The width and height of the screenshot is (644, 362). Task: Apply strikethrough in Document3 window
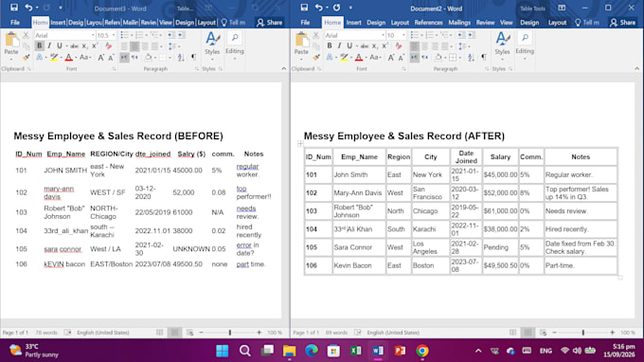(x=74, y=46)
